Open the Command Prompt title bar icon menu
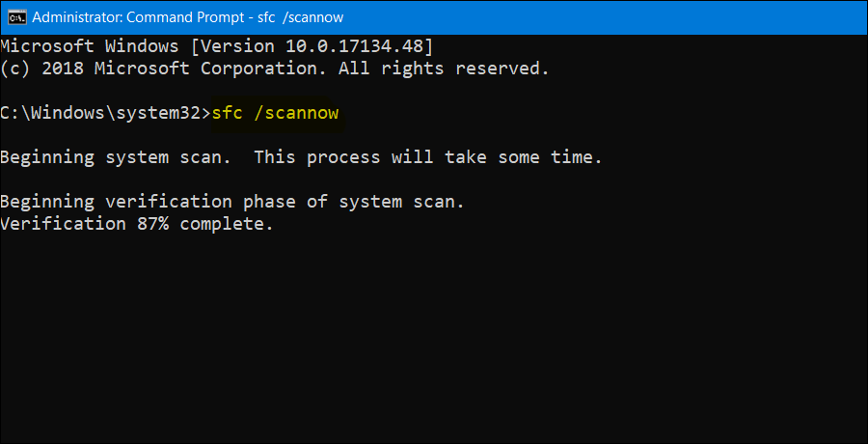 pyautogui.click(x=16, y=17)
